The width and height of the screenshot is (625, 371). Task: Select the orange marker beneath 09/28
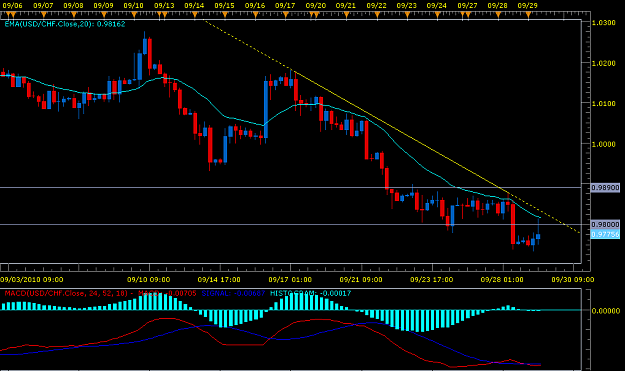498,15
